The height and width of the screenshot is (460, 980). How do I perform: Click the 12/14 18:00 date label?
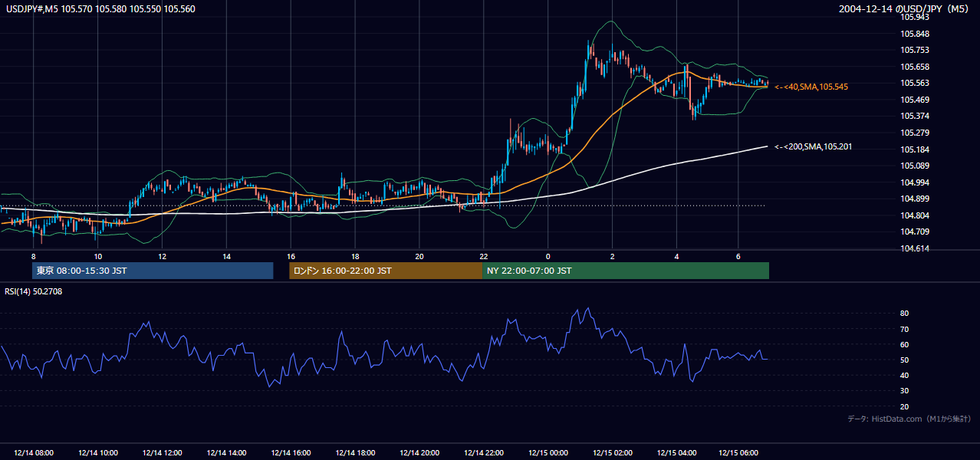click(355, 453)
